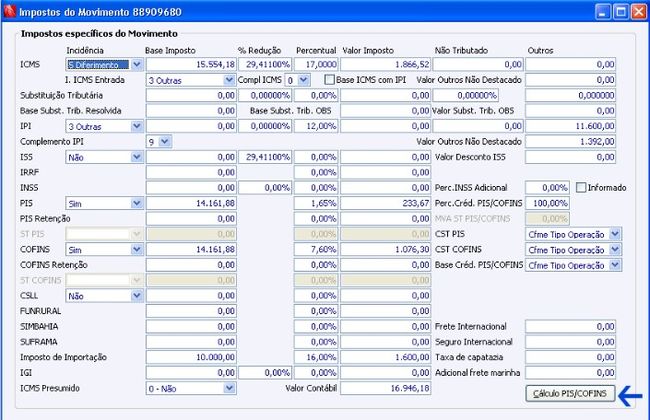Click ICMS Valor Outros Não Destacado field
Image resolution: width=650 pixels, height=420 pixels.
[x=570, y=80]
